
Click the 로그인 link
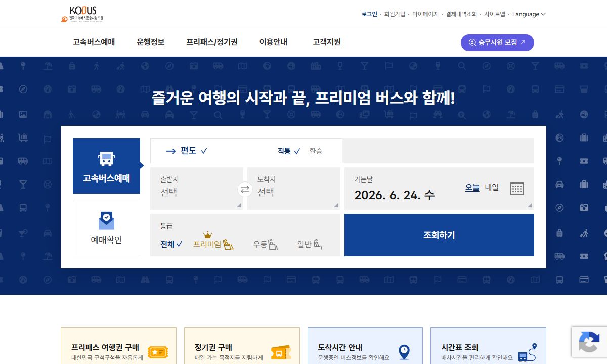pos(369,14)
